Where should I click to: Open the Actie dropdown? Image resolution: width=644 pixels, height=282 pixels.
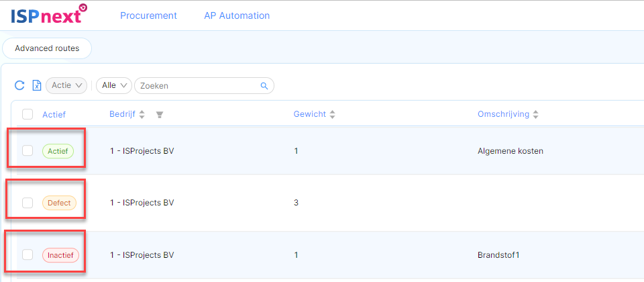pos(66,85)
